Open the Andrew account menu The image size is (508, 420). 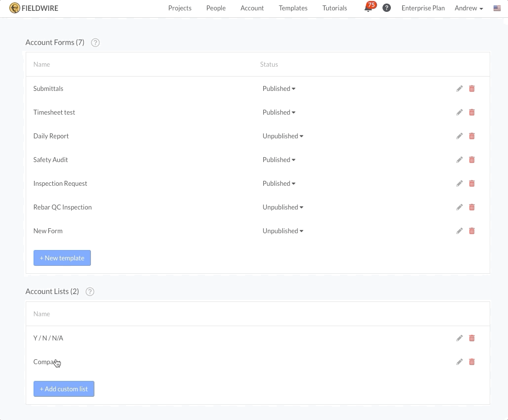[468, 8]
